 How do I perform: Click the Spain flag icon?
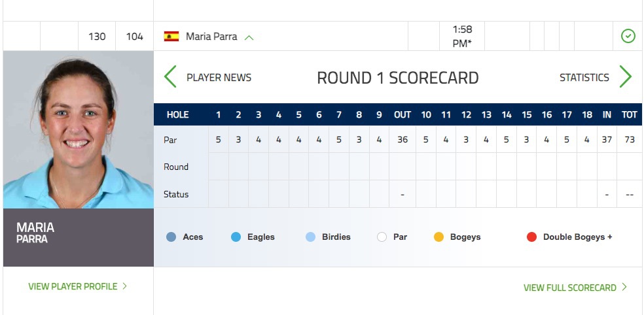171,37
